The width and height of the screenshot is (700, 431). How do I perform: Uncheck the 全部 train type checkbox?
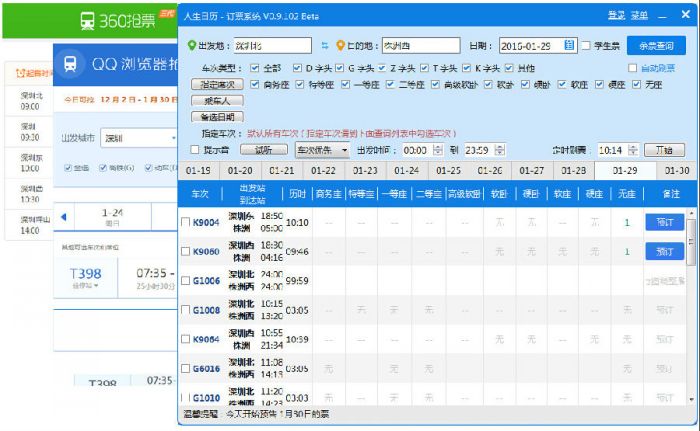tap(254, 68)
